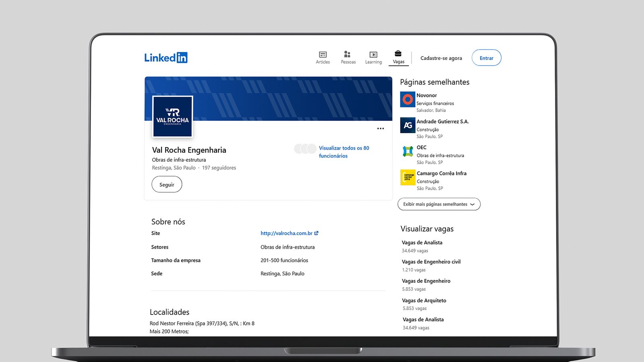Screen dimensions: 644x362
Task: Click the LinkedIn logo
Action: [x=166, y=58]
